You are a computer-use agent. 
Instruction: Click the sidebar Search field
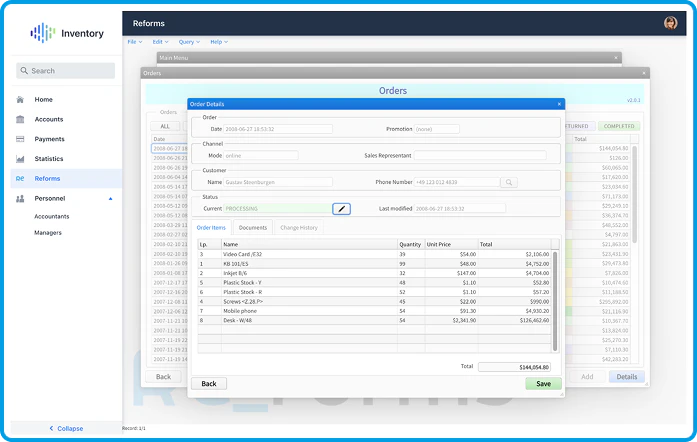point(66,71)
